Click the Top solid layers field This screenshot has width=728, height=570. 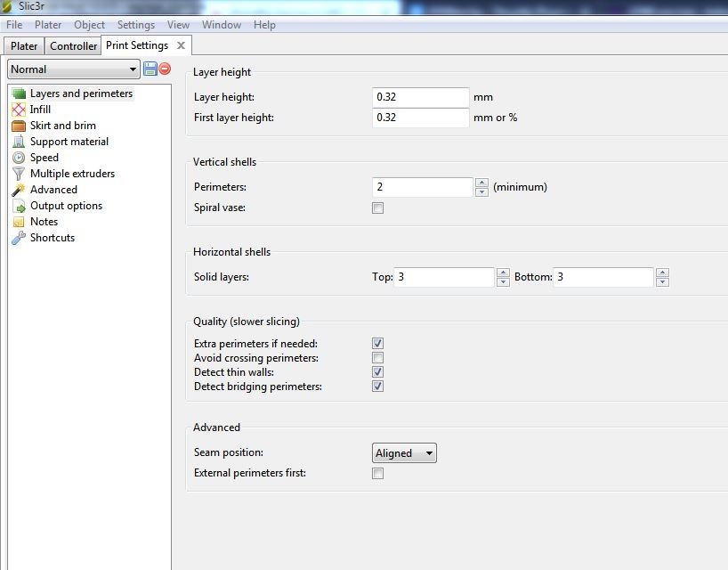click(x=444, y=277)
